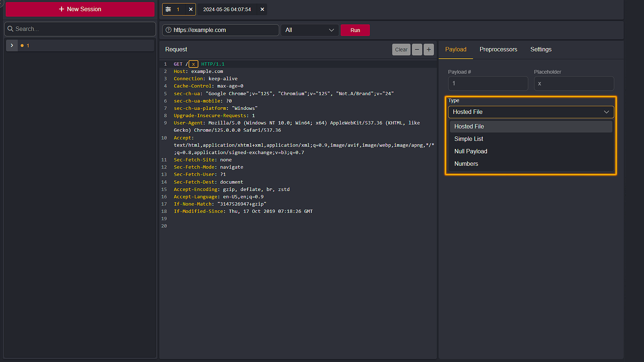The image size is (644, 362).
Task: Focus the session Search field
Action: (x=80, y=29)
